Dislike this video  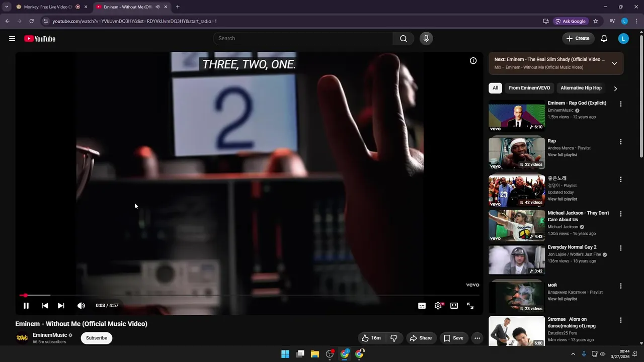[x=394, y=338]
